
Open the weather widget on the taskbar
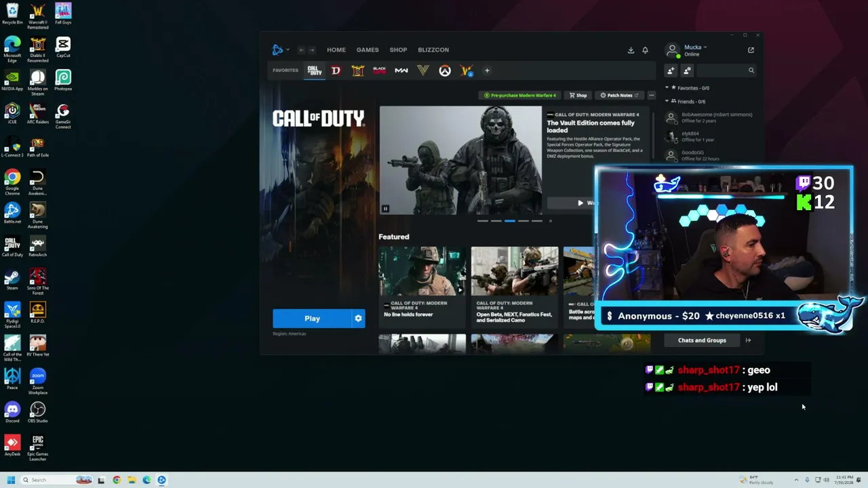coord(757,480)
